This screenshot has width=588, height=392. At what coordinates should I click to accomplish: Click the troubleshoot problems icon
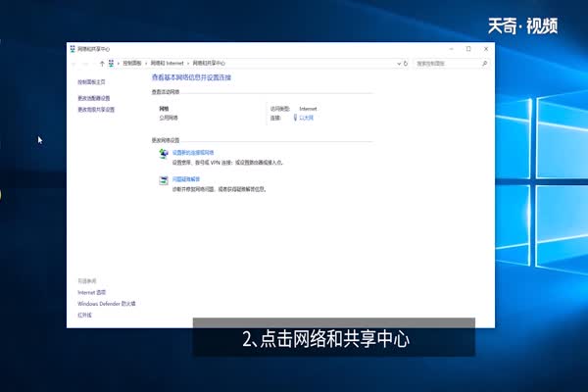tap(164, 180)
